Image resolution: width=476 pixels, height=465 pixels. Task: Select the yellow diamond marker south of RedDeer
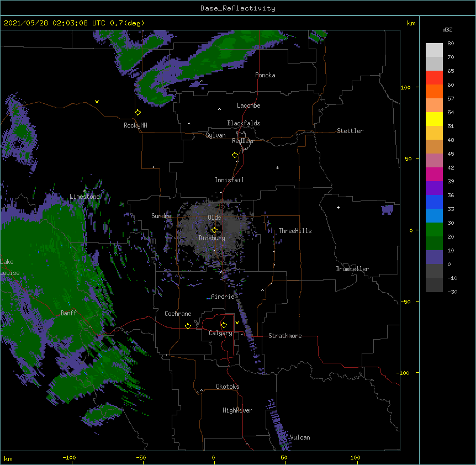235,155
